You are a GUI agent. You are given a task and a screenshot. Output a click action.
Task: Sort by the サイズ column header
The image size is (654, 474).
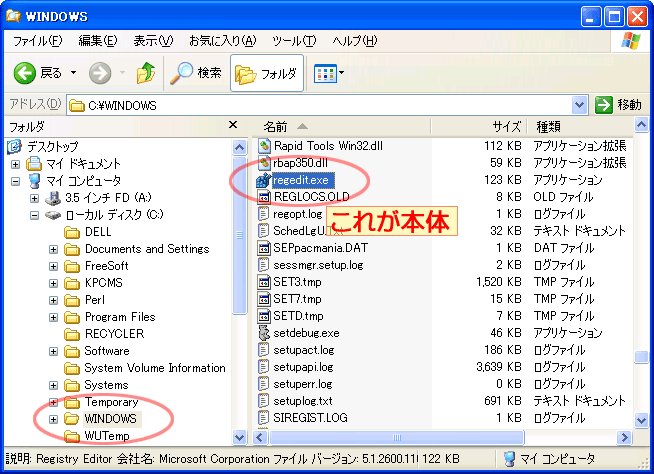coord(479,126)
